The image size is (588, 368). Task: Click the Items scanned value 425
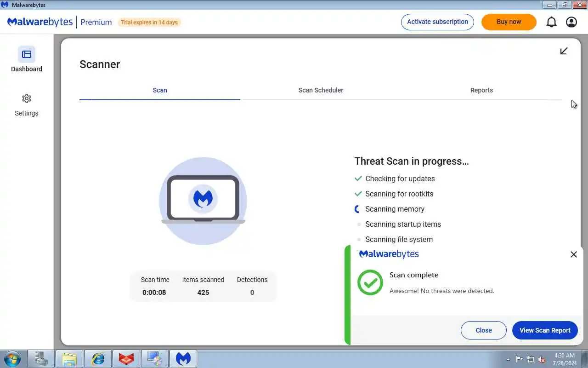tap(203, 293)
